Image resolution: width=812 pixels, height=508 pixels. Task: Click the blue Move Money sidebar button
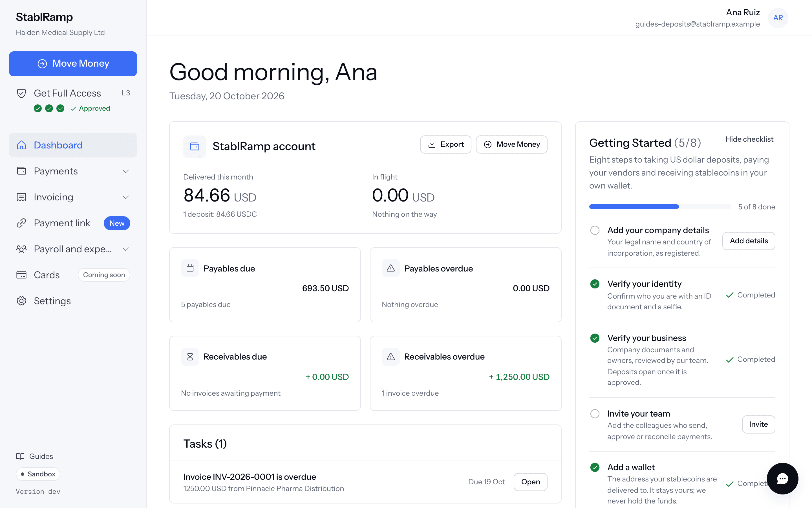(73, 63)
